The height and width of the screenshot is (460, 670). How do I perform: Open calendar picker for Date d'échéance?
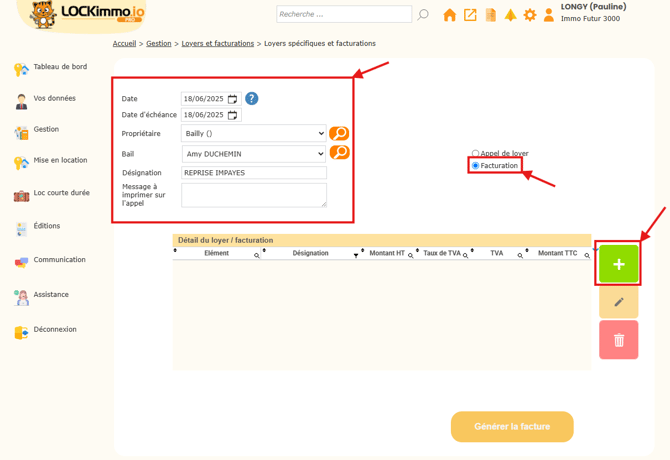point(233,115)
